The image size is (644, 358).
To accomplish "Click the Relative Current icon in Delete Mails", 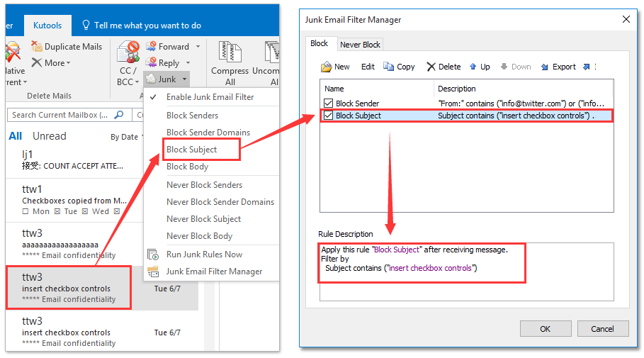I will pyautogui.click(x=12, y=52).
